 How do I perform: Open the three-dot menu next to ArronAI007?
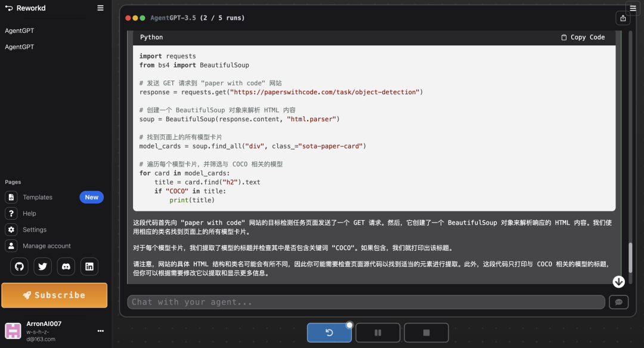coord(101,331)
